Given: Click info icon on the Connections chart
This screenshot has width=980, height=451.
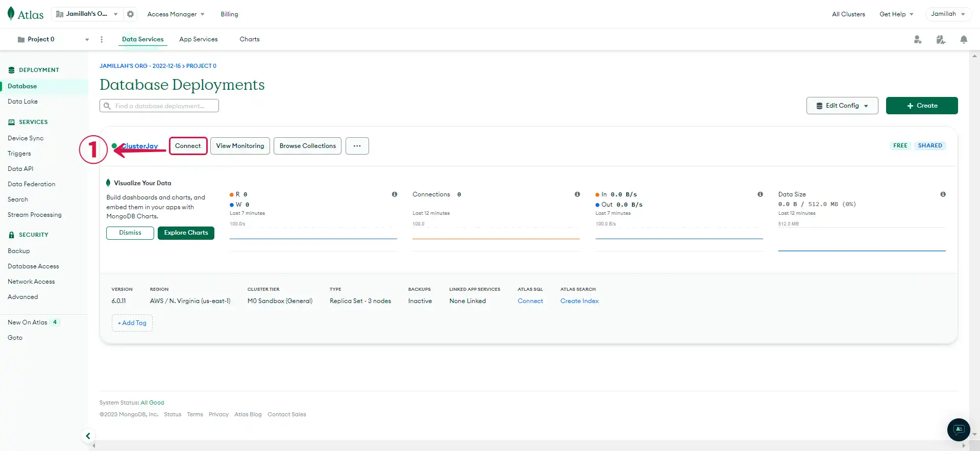Looking at the screenshot, I should 577,194.
